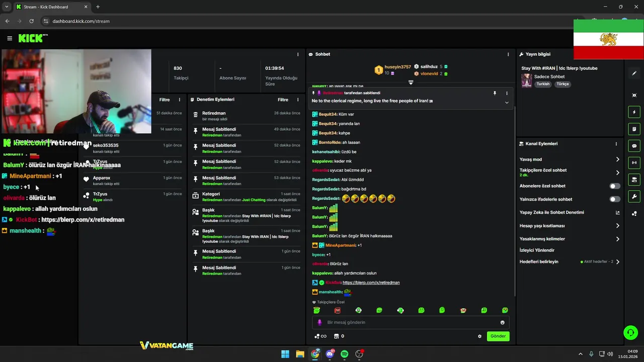Toggle Yalnızca ifadelerle sohbet switch
Viewport: 644px width, 362px height.
point(615,199)
